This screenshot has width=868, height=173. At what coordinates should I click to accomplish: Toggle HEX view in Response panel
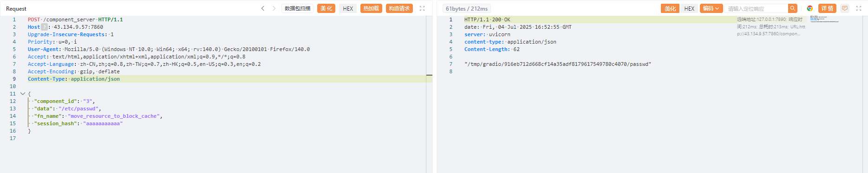[689, 8]
